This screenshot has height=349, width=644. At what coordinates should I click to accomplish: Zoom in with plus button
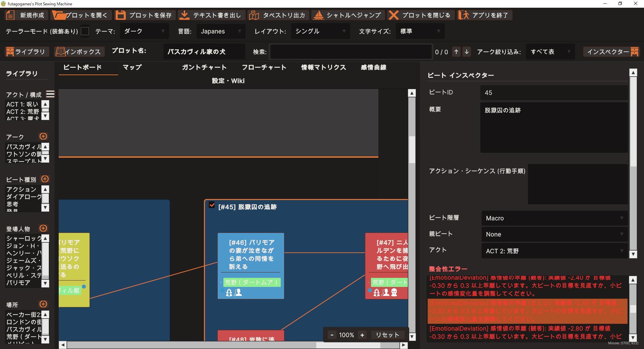click(x=362, y=335)
